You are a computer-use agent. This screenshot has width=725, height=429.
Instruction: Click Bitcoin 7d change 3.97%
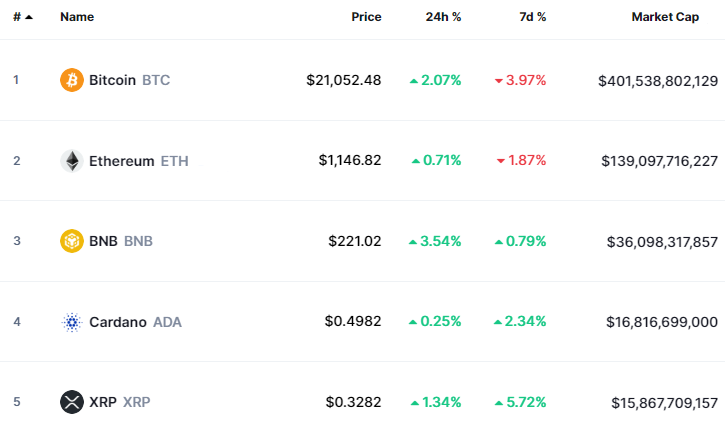[521, 80]
